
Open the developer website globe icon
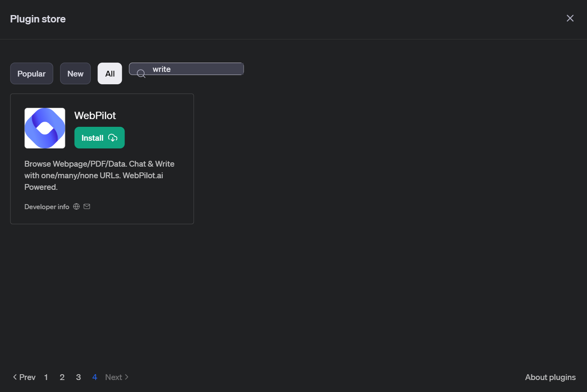[77, 206]
